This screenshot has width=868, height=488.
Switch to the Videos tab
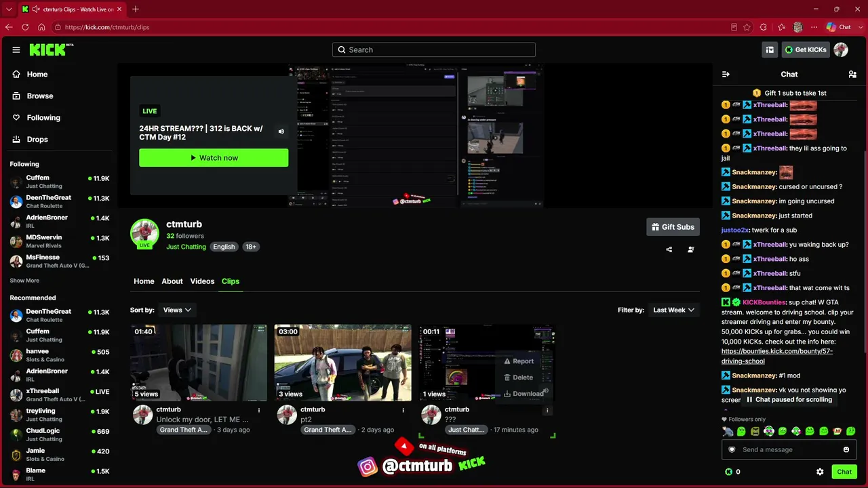click(x=202, y=281)
